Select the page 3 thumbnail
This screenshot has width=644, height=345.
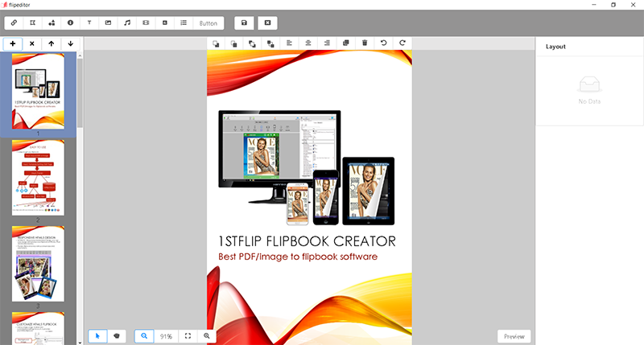38,264
